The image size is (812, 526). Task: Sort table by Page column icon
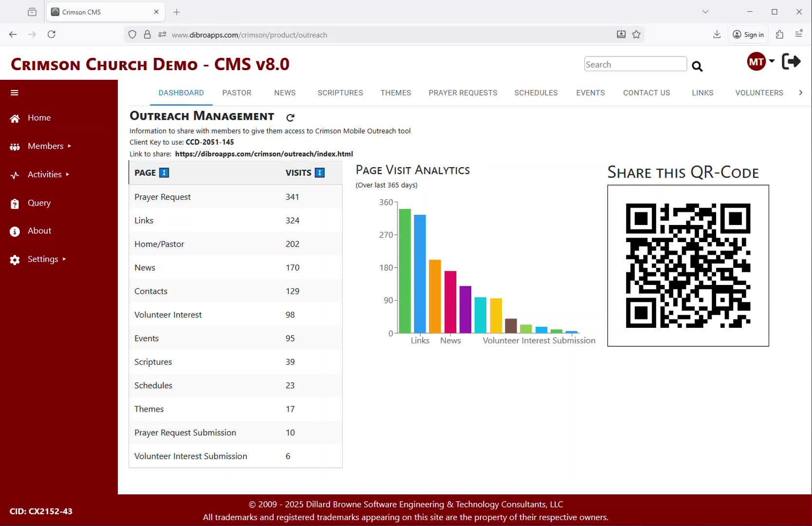click(x=165, y=173)
